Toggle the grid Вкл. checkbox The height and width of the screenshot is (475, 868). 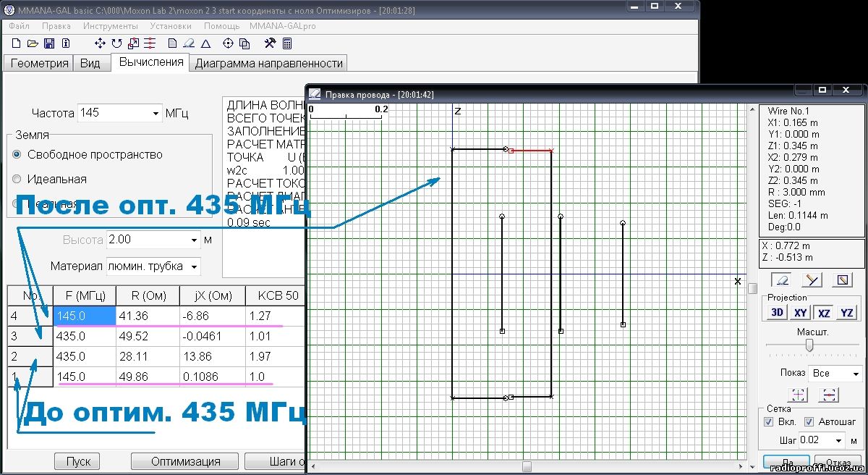click(770, 421)
